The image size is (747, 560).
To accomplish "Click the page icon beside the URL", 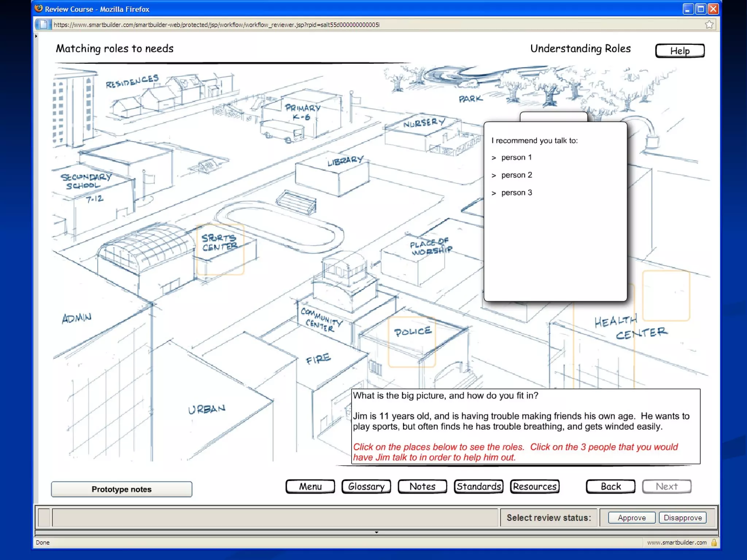I will click(x=43, y=24).
